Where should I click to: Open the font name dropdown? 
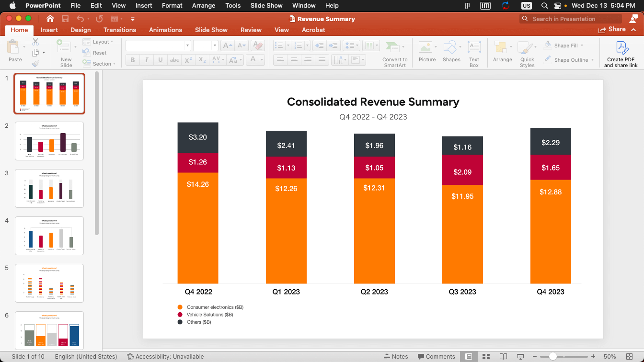point(187,45)
